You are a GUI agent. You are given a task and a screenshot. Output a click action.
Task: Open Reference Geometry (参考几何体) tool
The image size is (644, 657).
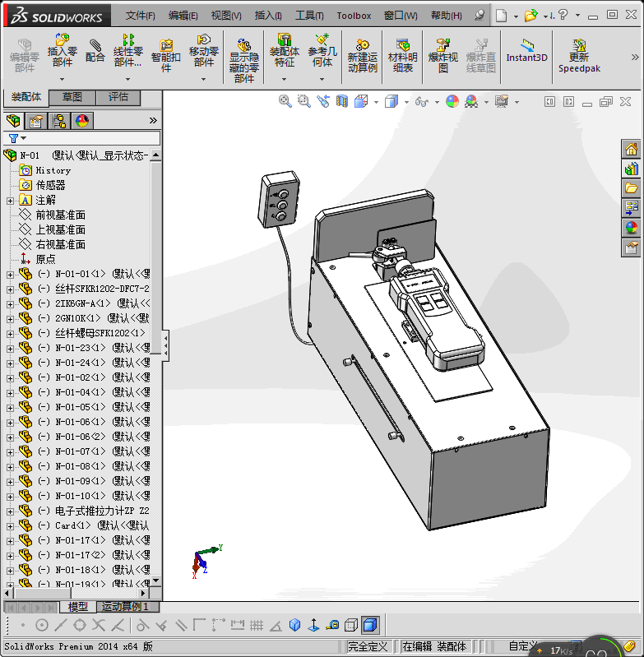[322, 51]
